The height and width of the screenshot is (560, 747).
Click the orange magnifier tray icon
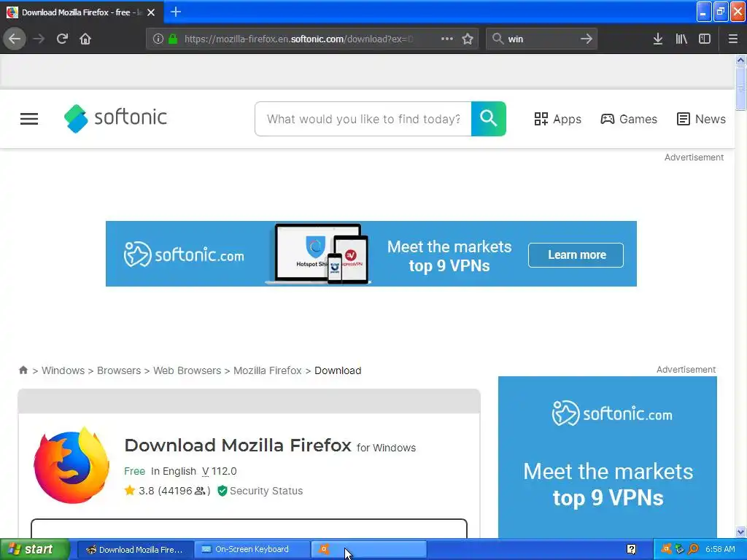point(693,549)
